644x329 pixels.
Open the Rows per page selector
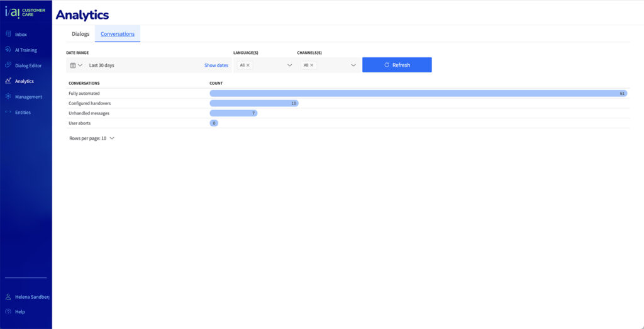coord(92,138)
